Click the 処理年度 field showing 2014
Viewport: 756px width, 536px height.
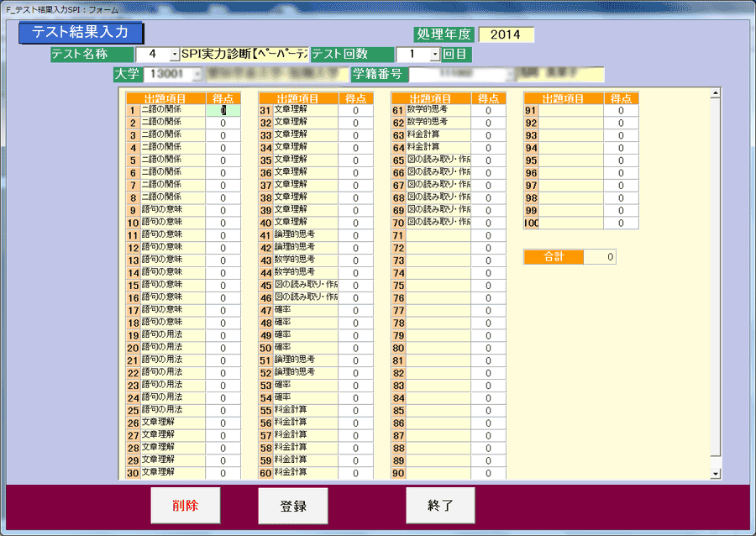click(x=506, y=34)
